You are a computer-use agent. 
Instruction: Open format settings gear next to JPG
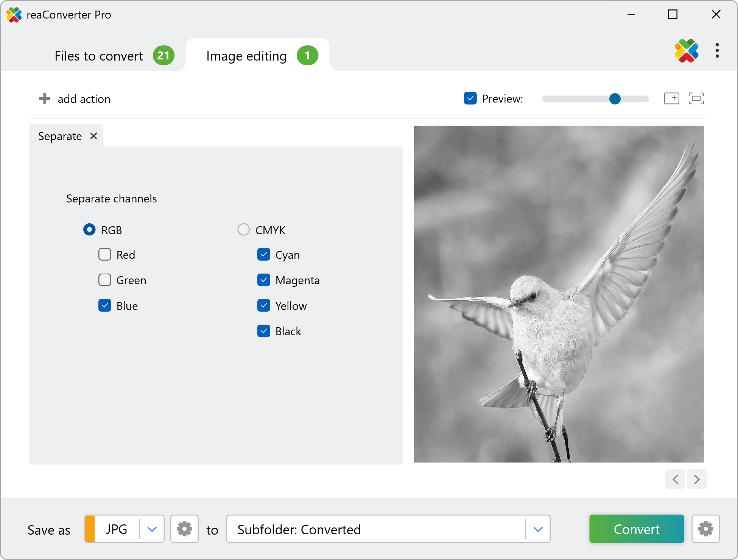pyautogui.click(x=184, y=529)
